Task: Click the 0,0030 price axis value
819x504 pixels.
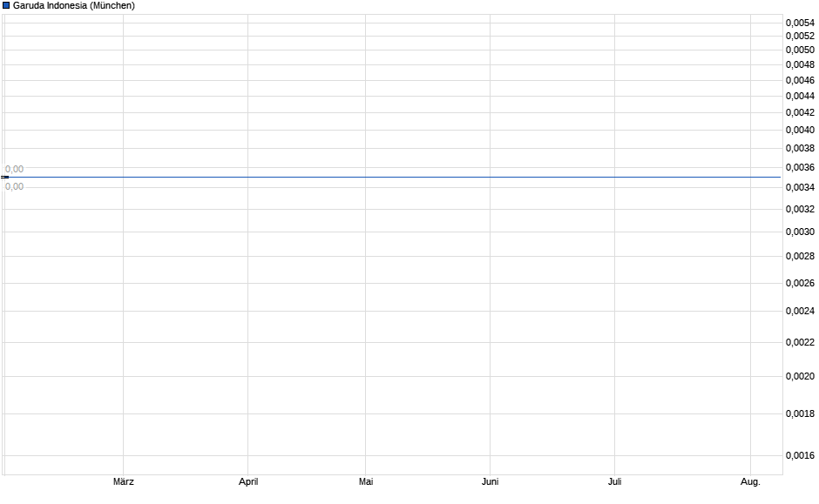Action: pos(800,232)
